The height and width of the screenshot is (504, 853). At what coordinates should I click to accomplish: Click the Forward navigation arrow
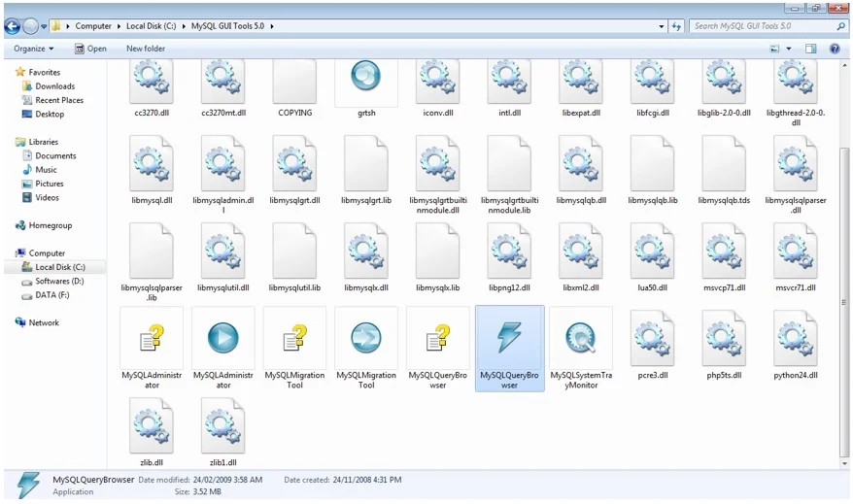point(30,25)
